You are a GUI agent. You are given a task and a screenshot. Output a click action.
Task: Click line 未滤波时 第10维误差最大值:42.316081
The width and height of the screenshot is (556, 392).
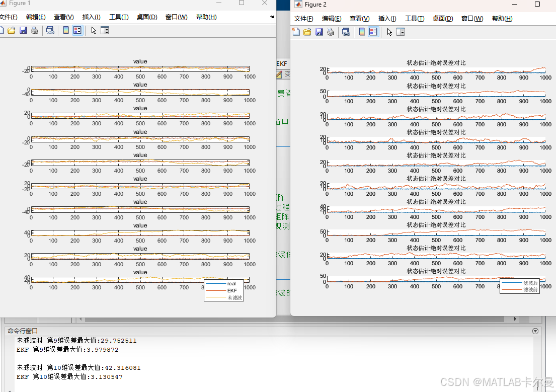[78, 368]
